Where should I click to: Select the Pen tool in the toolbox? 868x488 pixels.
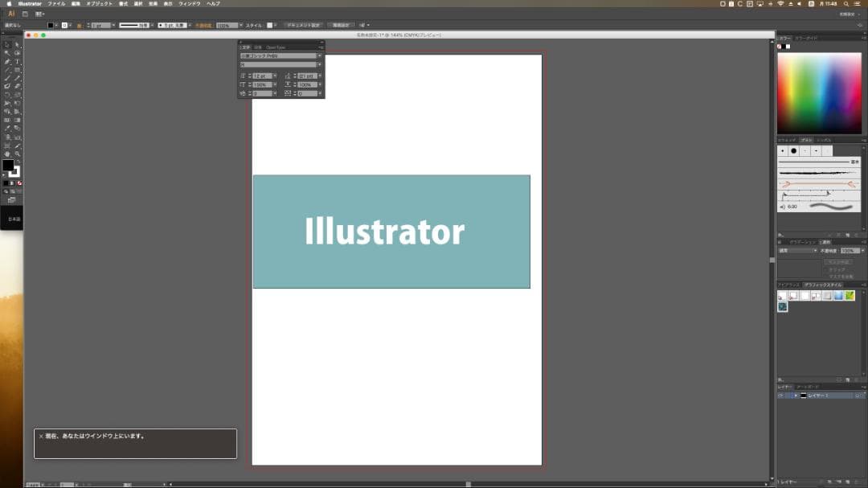pos(7,62)
